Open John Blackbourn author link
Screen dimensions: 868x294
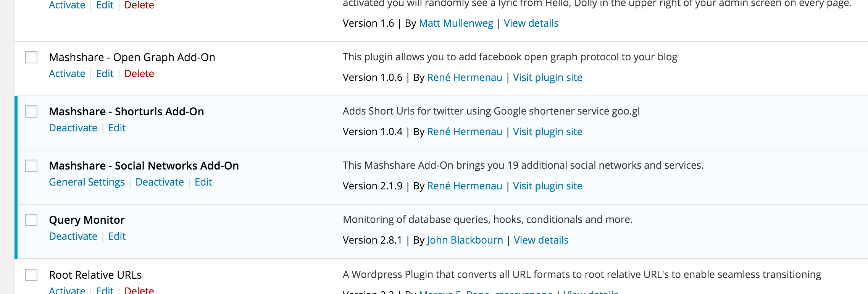pyautogui.click(x=465, y=240)
